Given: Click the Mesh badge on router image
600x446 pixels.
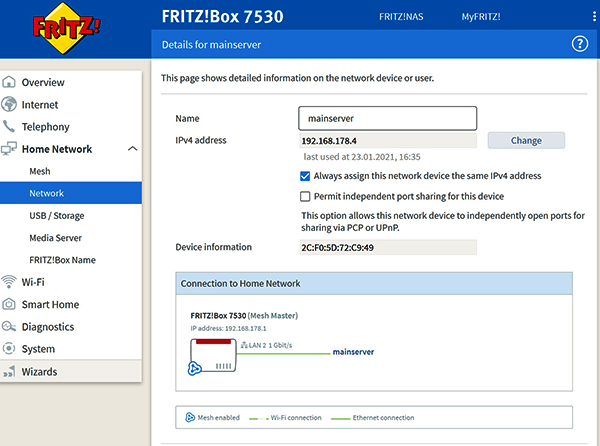Looking at the screenshot, I should tap(194, 368).
